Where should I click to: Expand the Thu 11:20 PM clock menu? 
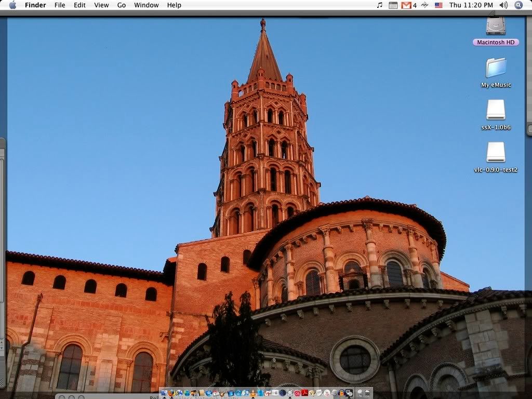tap(471, 5)
